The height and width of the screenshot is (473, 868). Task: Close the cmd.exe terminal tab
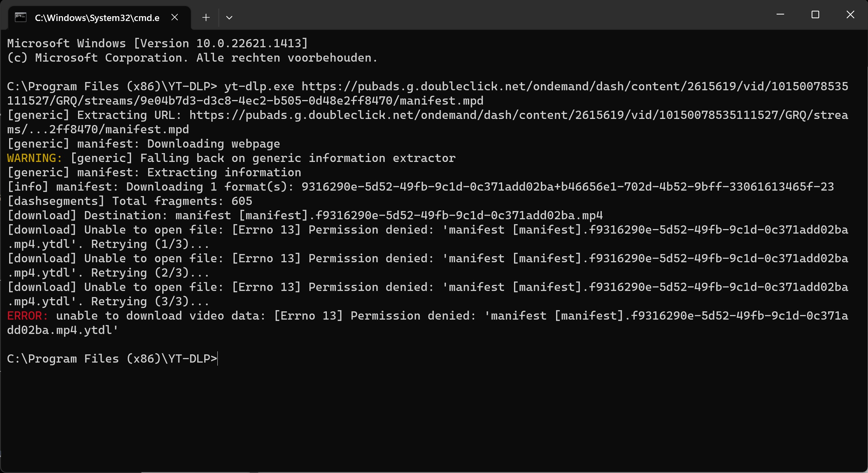(x=174, y=17)
